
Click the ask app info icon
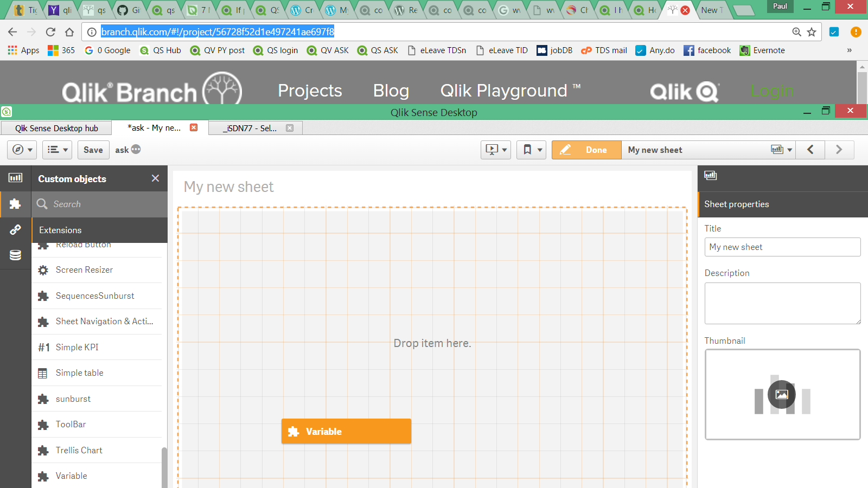pyautogui.click(x=136, y=149)
